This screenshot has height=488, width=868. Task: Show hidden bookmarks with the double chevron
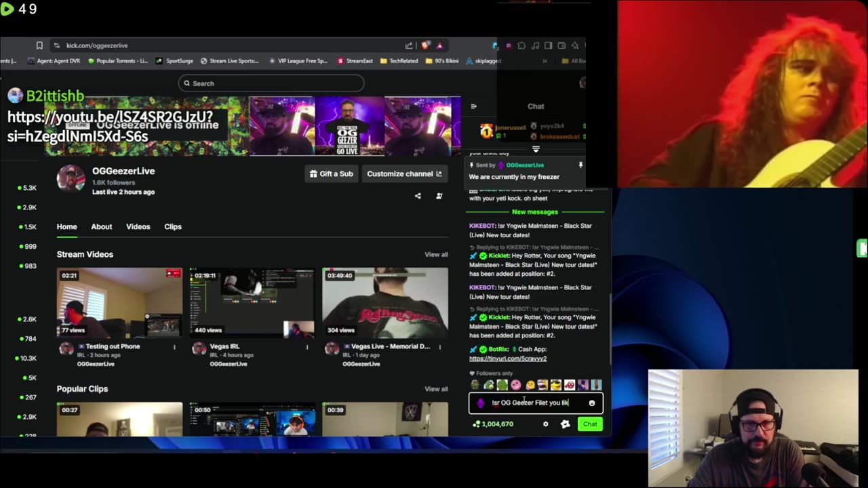pos(545,61)
